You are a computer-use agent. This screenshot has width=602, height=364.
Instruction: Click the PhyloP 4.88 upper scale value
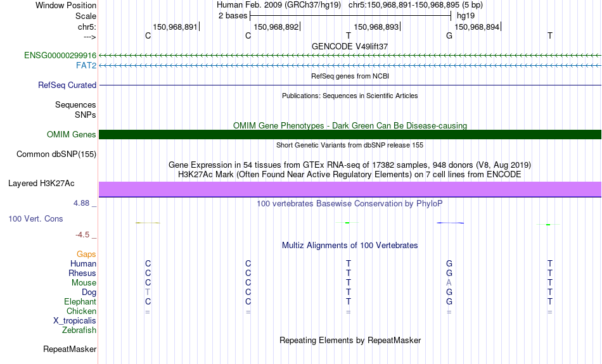point(81,203)
